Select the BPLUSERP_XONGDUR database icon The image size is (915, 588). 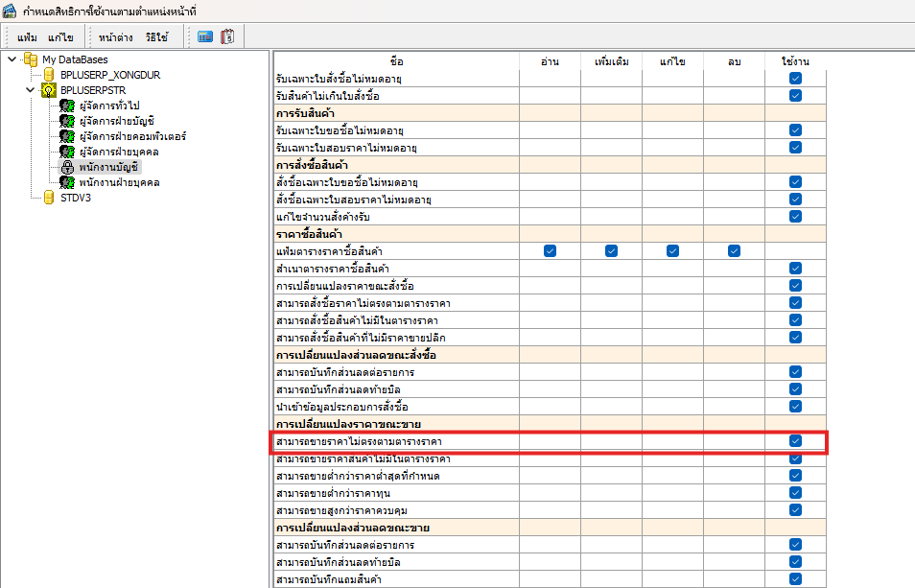tap(50, 75)
